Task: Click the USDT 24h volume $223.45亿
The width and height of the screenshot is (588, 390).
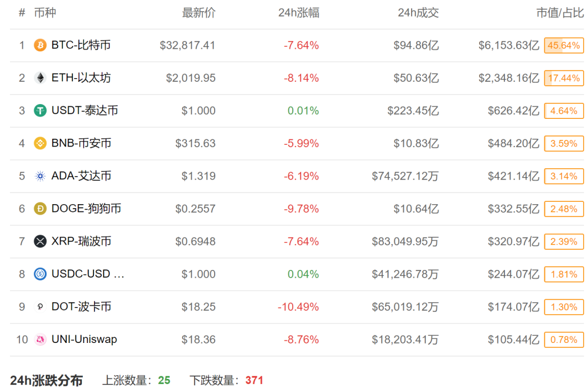Action: 413,111
